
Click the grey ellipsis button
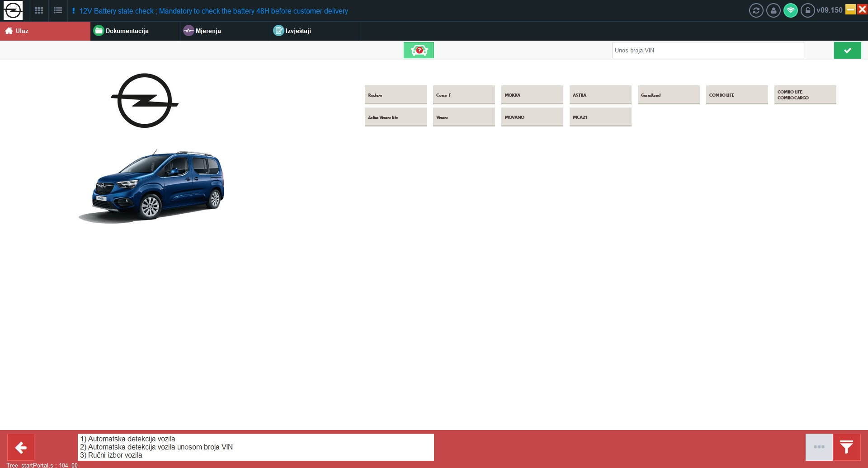click(x=819, y=447)
